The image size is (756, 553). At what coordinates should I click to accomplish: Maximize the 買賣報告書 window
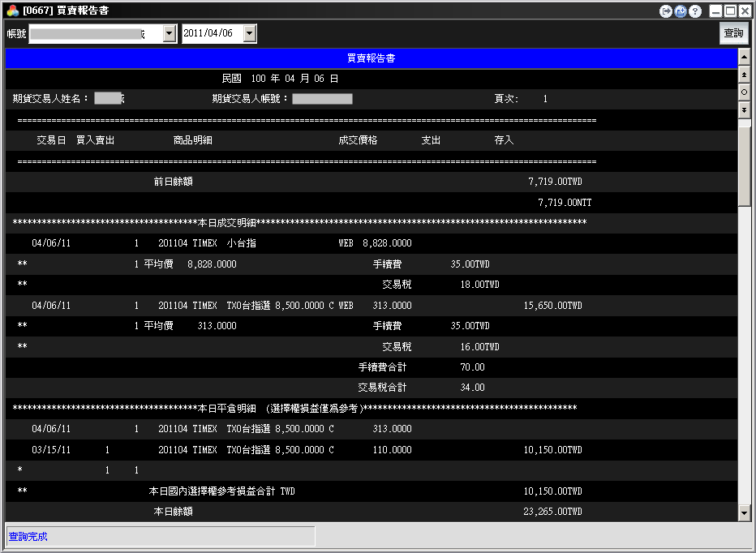pyautogui.click(x=731, y=11)
